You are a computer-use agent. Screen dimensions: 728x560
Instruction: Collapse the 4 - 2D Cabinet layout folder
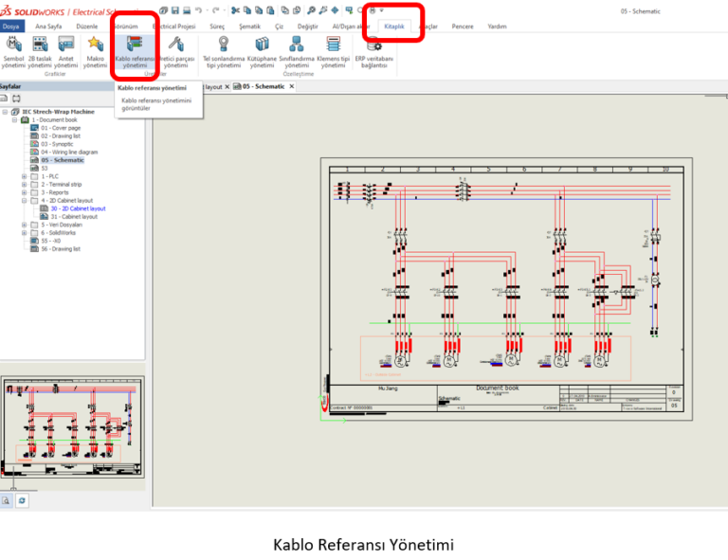coord(24,201)
